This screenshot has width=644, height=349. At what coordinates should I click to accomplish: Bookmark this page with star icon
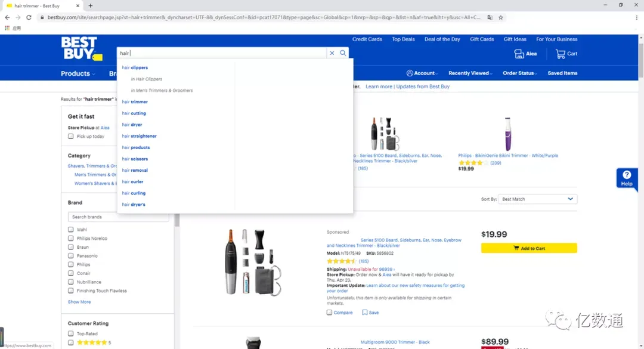[501, 17]
